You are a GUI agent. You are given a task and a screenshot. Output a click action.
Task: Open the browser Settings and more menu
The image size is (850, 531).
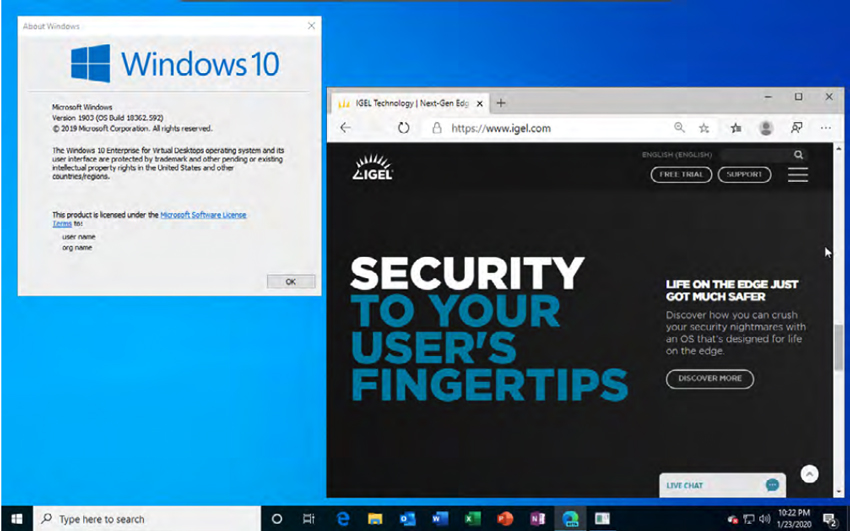pos(826,128)
